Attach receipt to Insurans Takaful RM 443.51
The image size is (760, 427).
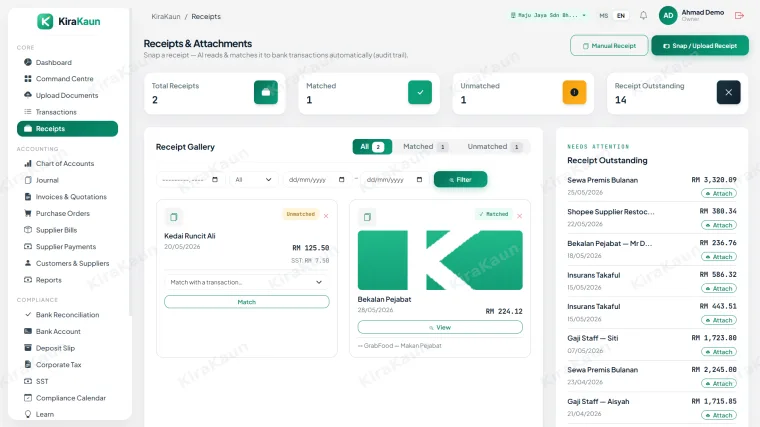point(719,320)
